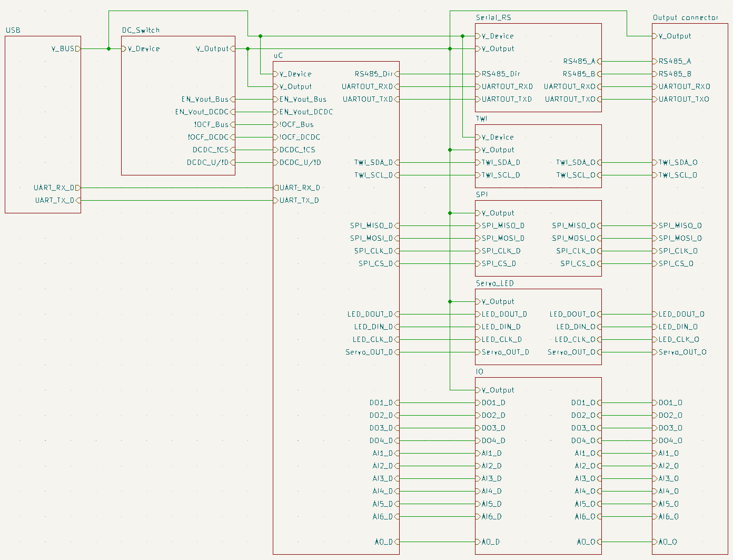733x560 pixels.
Task: Select EN_Vout_DCDC pin in DC_Switch sheet
Action: [205, 112]
